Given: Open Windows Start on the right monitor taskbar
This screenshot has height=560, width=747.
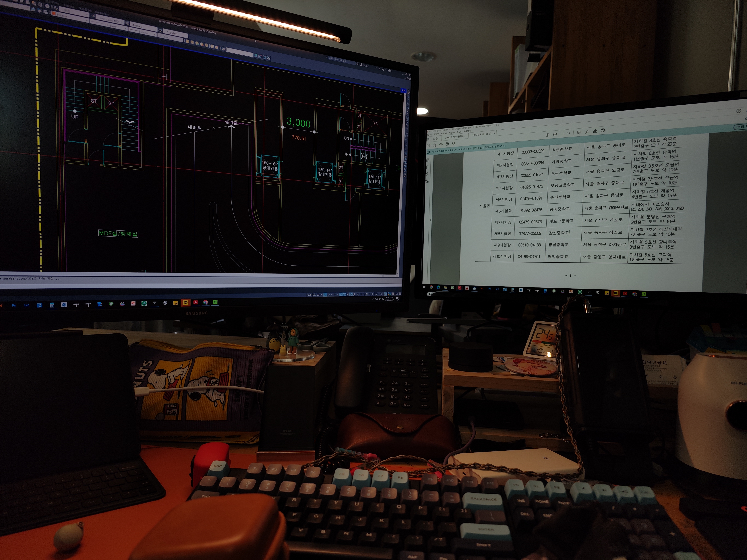Looking at the screenshot, I should coord(424,287).
